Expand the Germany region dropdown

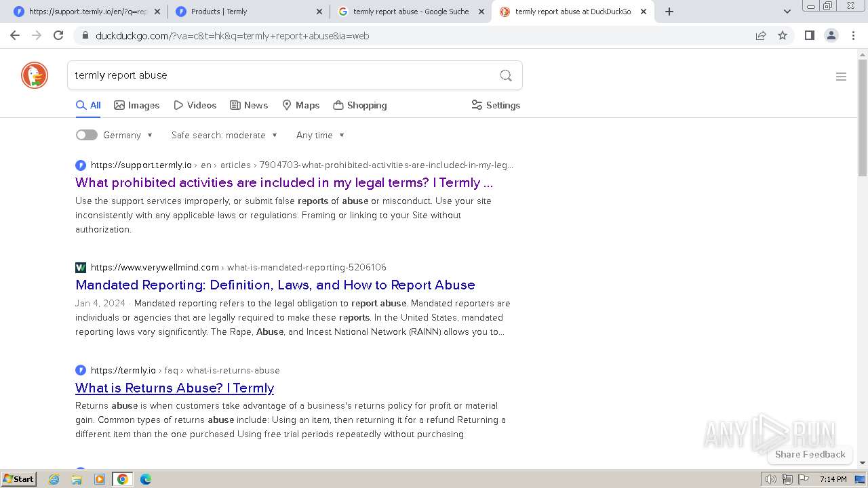pyautogui.click(x=128, y=135)
